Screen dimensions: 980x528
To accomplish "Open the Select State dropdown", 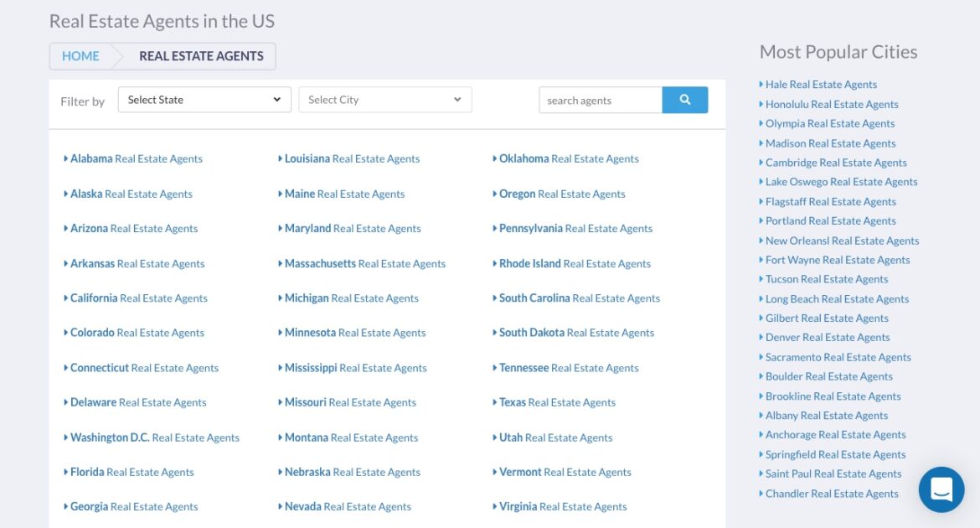I will [x=204, y=100].
